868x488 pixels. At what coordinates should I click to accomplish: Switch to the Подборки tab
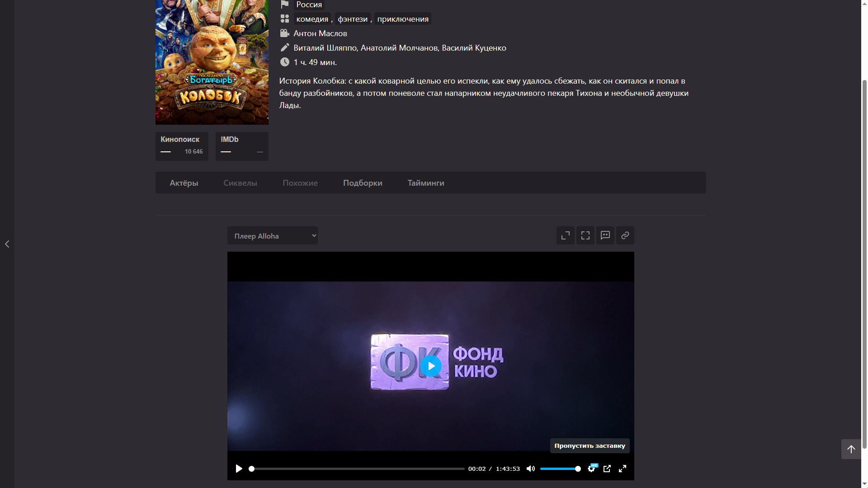click(x=363, y=183)
